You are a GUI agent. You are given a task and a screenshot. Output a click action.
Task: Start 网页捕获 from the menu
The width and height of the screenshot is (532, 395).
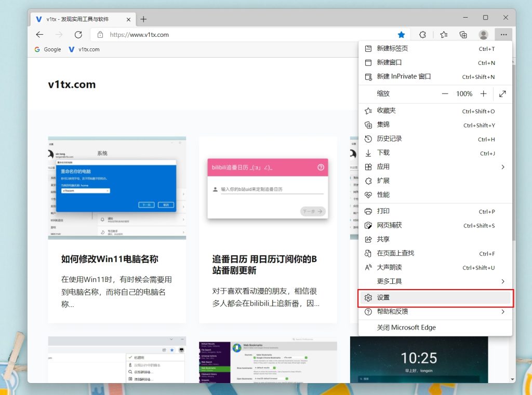[x=435, y=225]
